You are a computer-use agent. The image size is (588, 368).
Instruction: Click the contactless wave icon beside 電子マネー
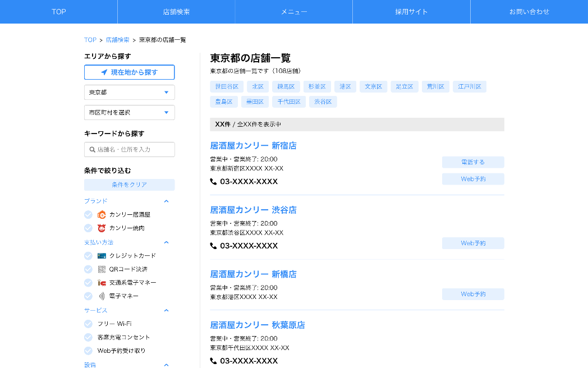tap(102, 296)
